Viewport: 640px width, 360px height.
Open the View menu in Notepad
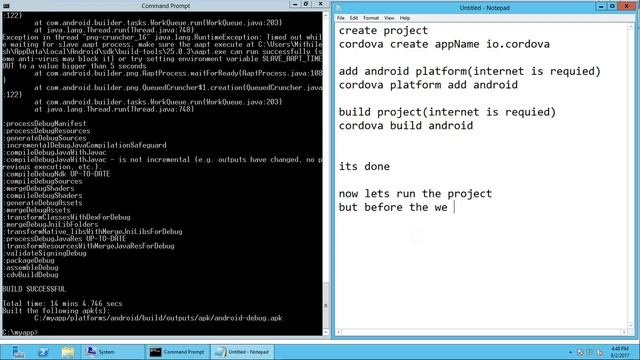tap(389, 18)
